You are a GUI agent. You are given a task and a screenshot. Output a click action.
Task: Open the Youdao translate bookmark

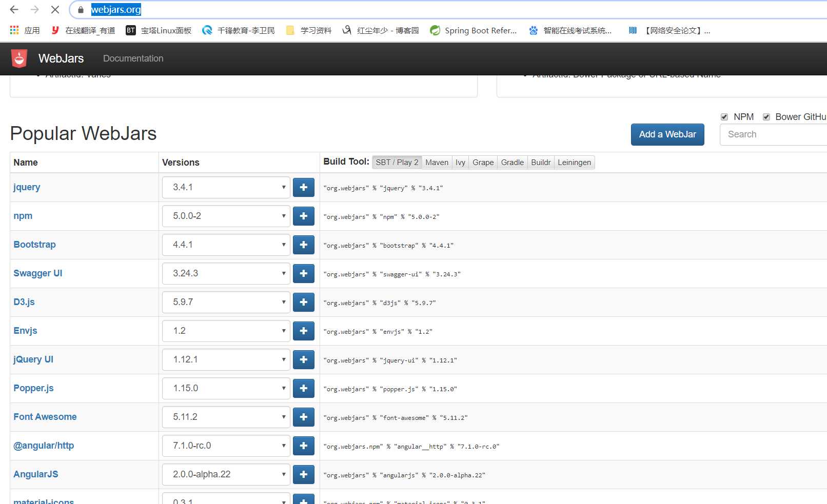(x=83, y=30)
